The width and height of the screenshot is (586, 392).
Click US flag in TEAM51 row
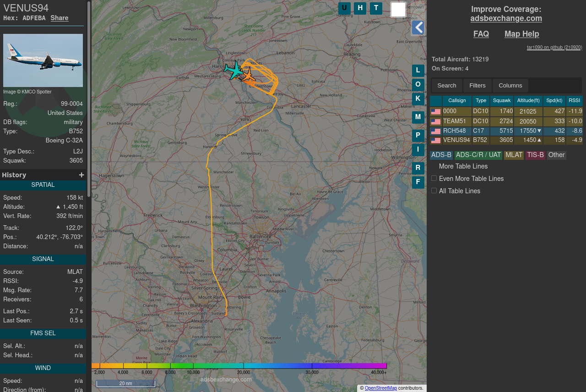(436, 121)
